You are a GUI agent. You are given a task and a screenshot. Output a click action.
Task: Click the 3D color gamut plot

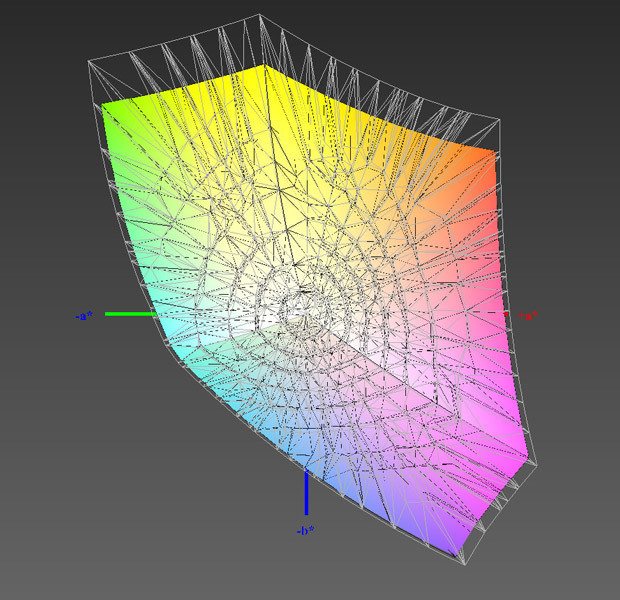coord(312,291)
